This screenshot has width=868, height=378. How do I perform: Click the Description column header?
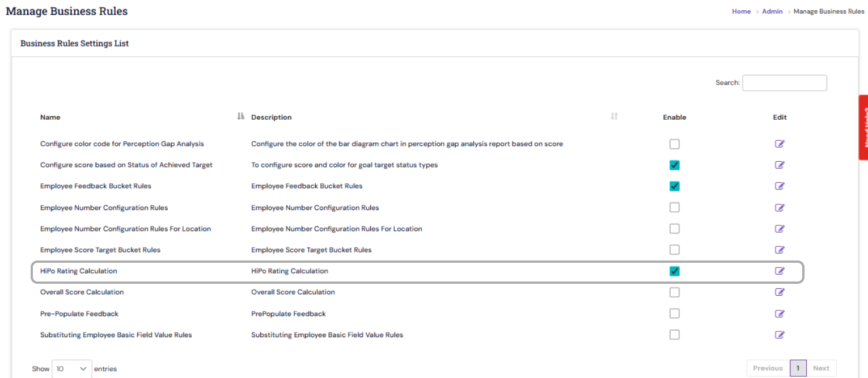tap(272, 117)
